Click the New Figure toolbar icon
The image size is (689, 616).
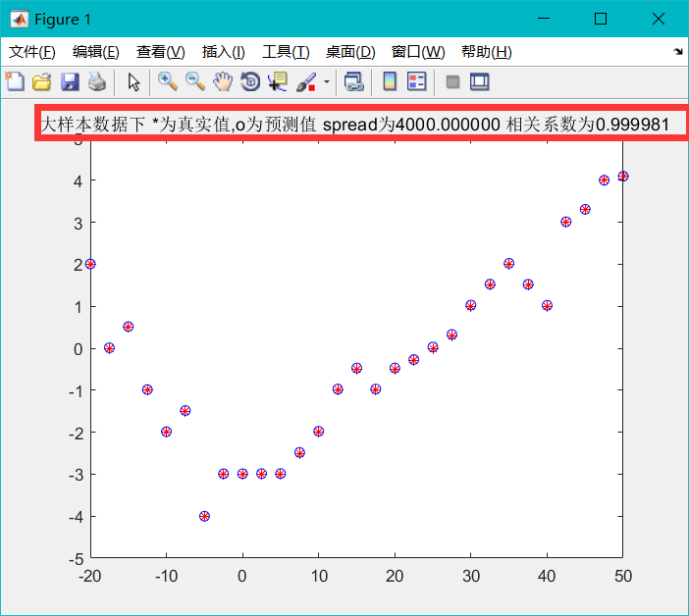tap(15, 81)
